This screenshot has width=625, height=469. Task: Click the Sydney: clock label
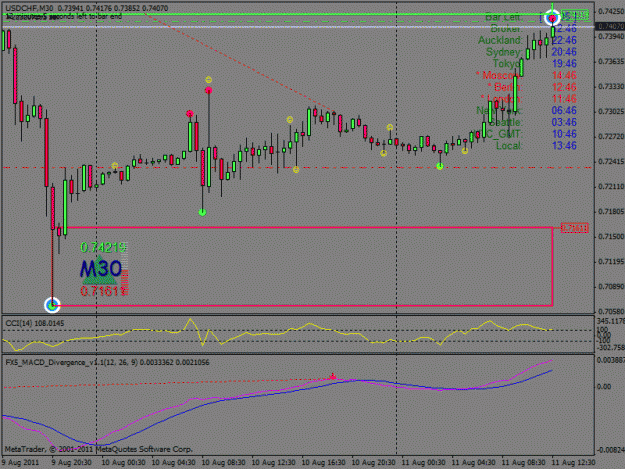[x=504, y=52]
